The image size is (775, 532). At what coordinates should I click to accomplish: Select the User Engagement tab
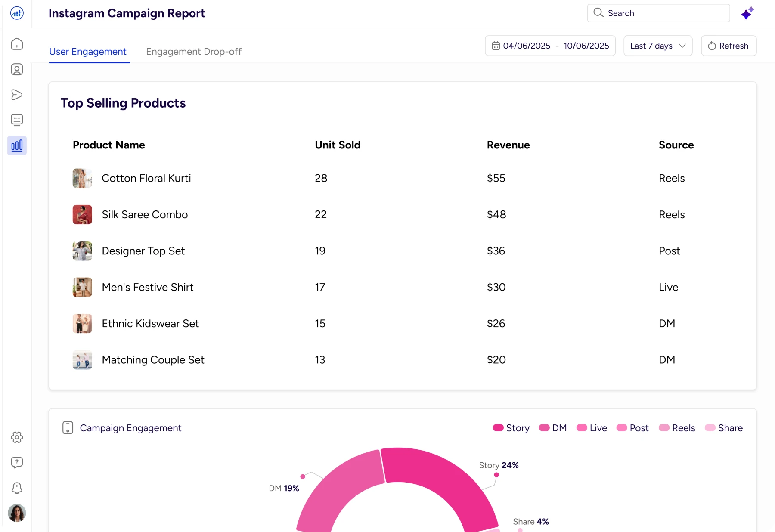(88, 52)
